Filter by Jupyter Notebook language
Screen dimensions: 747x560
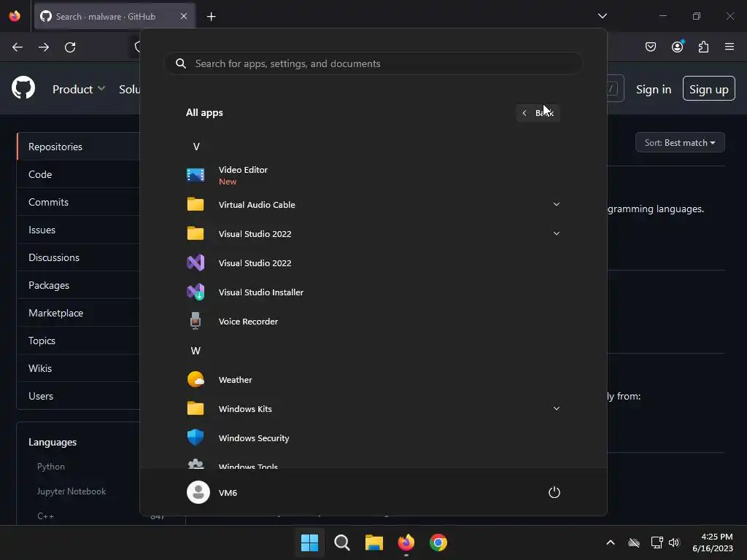click(x=71, y=491)
